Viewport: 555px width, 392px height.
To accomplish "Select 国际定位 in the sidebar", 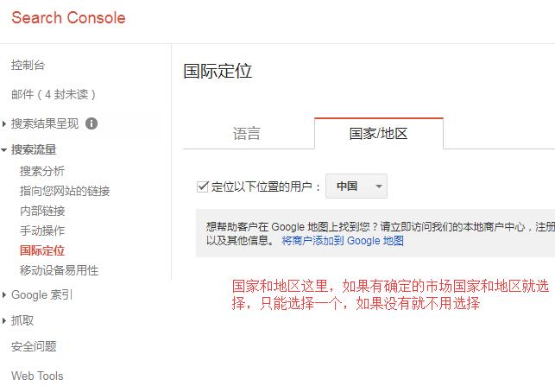I will 42,250.
